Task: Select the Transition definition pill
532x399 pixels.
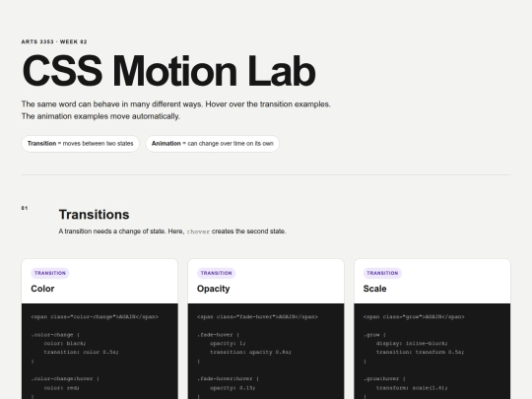Action: [81, 144]
